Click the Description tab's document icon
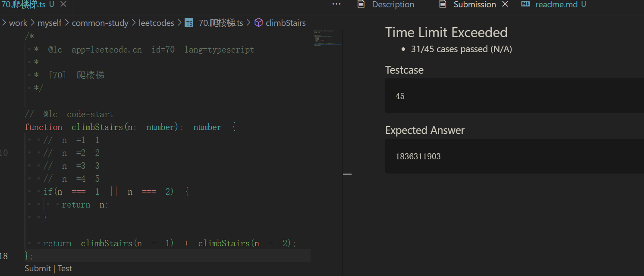The width and height of the screenshot is (644, 276). click(x=361, y=4)
